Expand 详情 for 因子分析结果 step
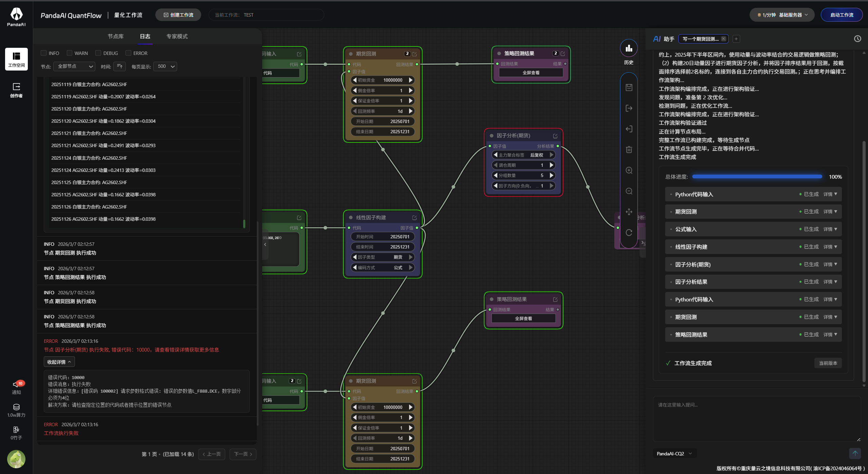 pyautogui.click(x=830, y=282)
